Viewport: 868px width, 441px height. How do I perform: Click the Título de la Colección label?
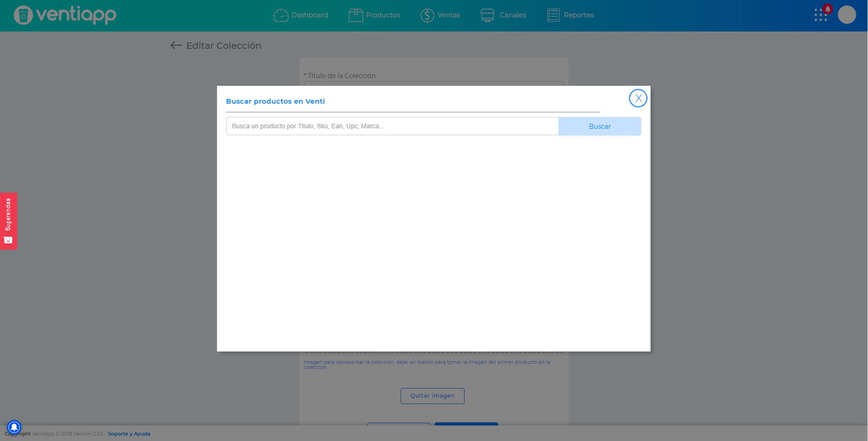point(340,75)
